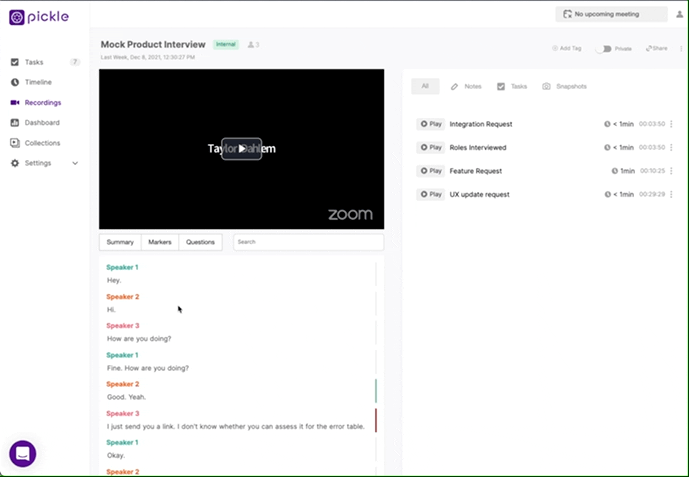This screenshot has height=477, width=689.
Task: Click the No upcoming meeting button
Action: click(611, 14)
